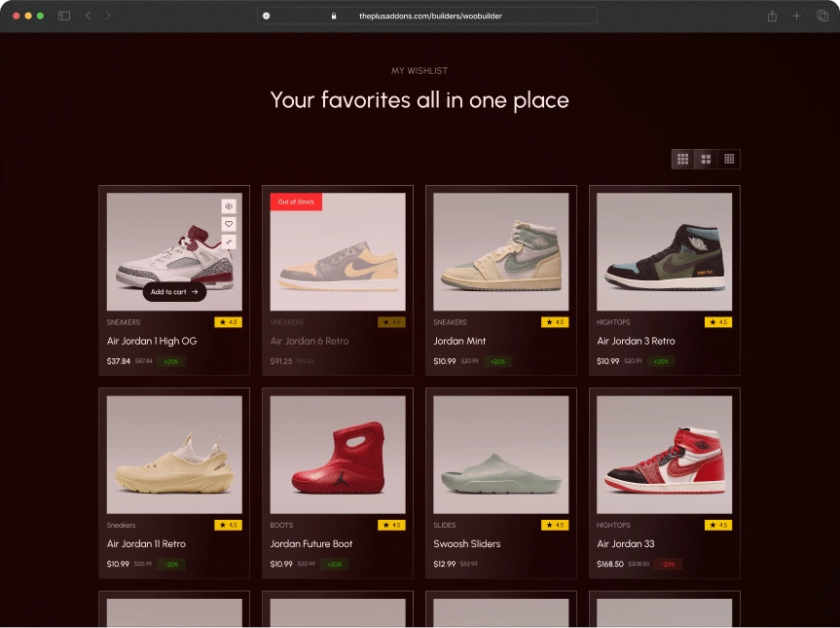Select the compare icon on Air Jordan 1 card
The height and width of the screenshot is (628, 840).
point(228,242)
